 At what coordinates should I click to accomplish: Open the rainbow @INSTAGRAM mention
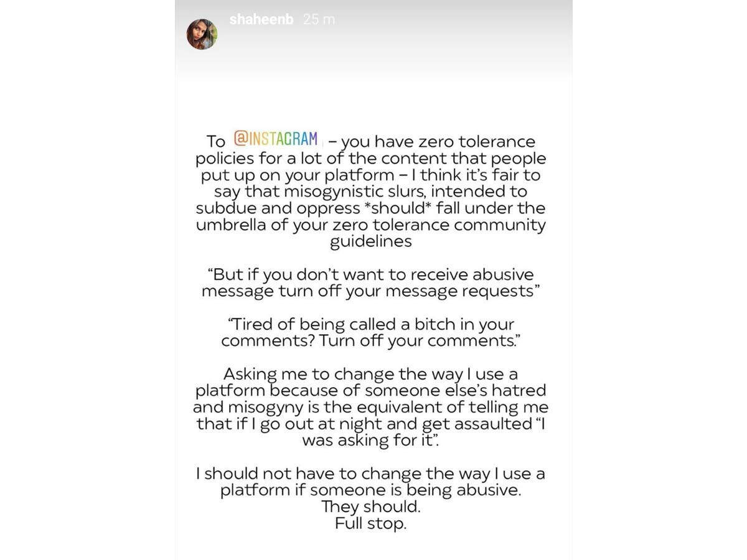[275, 138]
